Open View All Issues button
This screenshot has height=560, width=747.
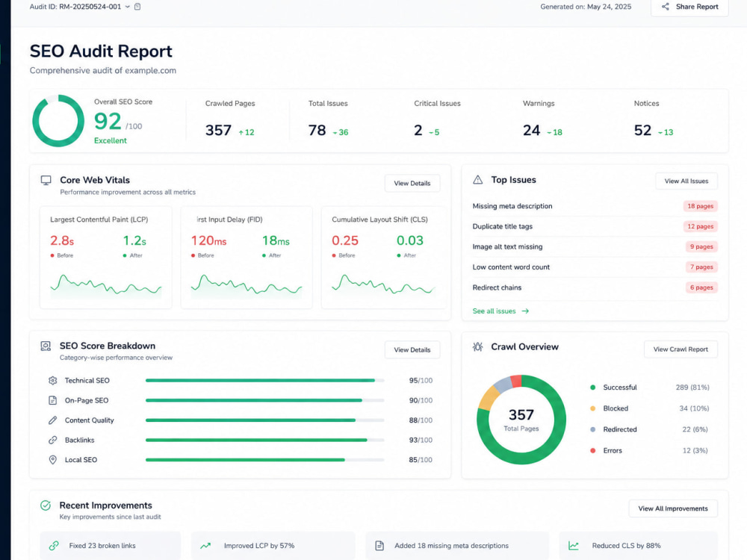point(686,181)
